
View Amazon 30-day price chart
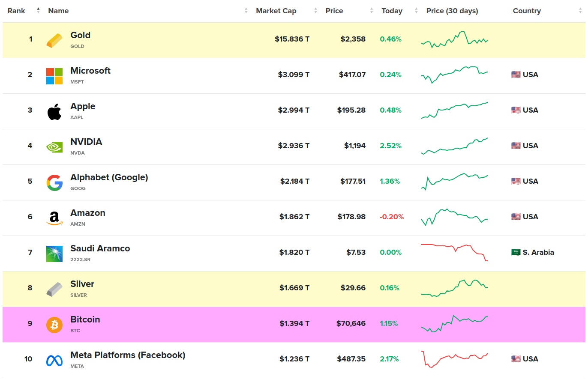454,217
